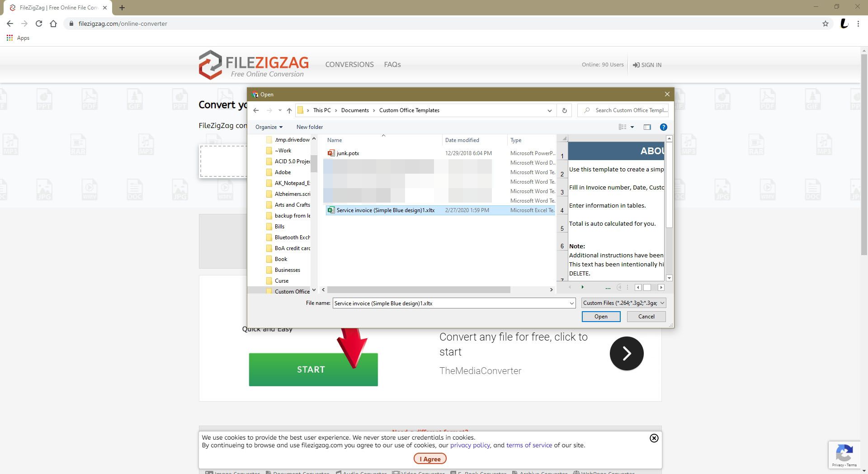Select This PC in the path bar
The image size is (868, 474).
322,110
